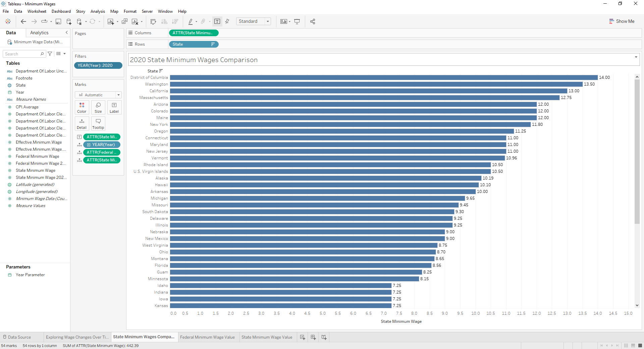Open the Color shelf on the Marks card
The image size is (644, 349).
click(x=82, y=107)
